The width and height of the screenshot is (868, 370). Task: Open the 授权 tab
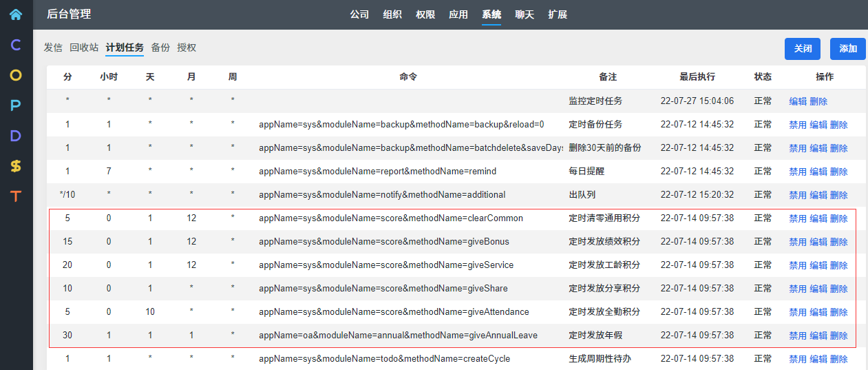(187, 48)
